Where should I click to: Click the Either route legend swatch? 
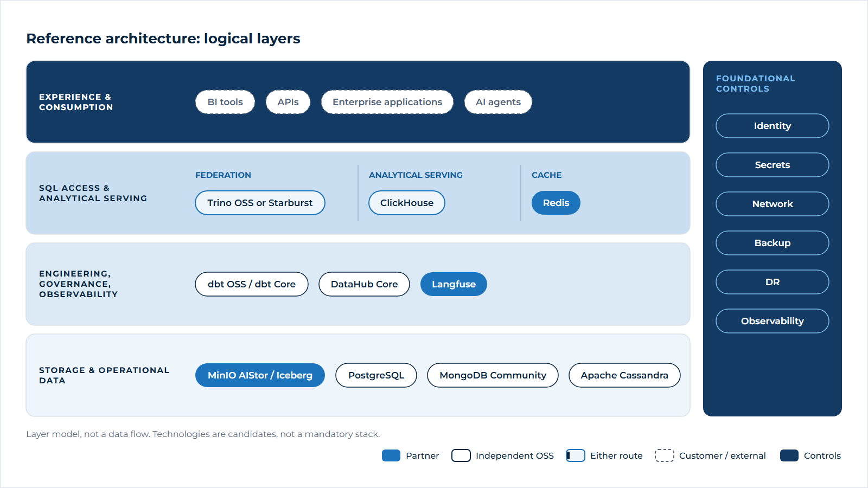tap(576, 455)
